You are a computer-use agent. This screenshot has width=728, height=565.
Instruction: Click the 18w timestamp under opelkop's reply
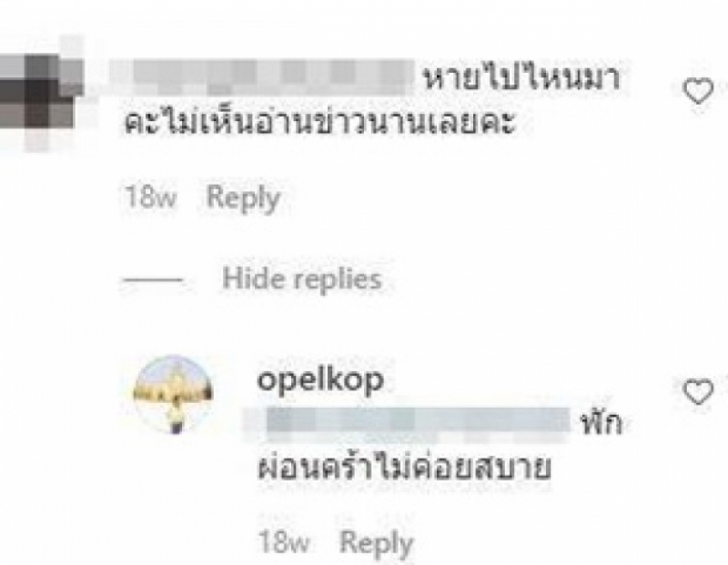click(x=283, y=541)
